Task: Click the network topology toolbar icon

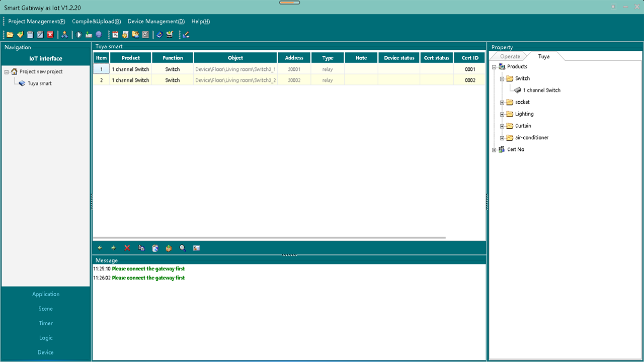Action: pyautogui.click(x=64, y=35)
